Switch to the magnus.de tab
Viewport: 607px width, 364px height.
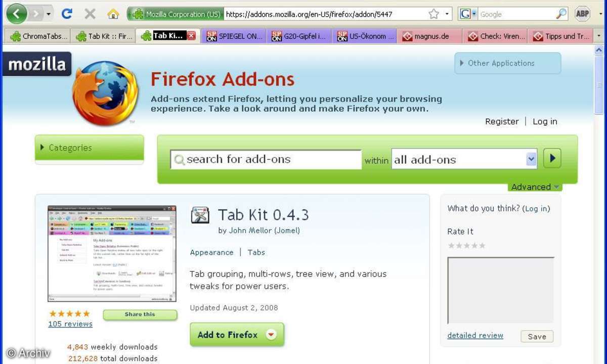[x=430, y=36]
